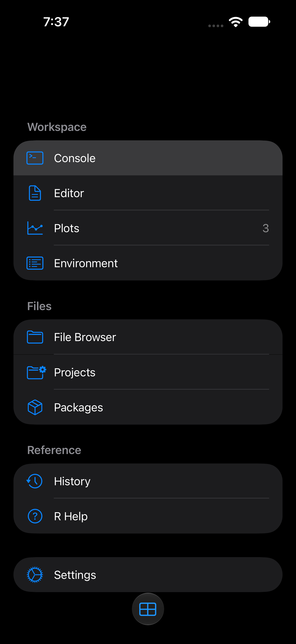Tap the History clock icon

(35, 481)
